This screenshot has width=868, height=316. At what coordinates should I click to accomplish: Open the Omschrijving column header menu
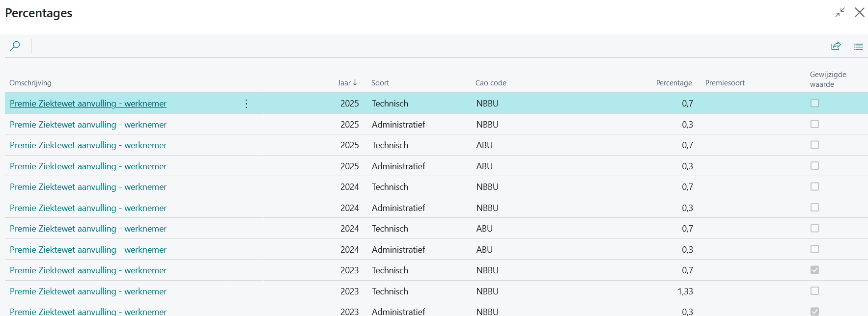point(30,83)
